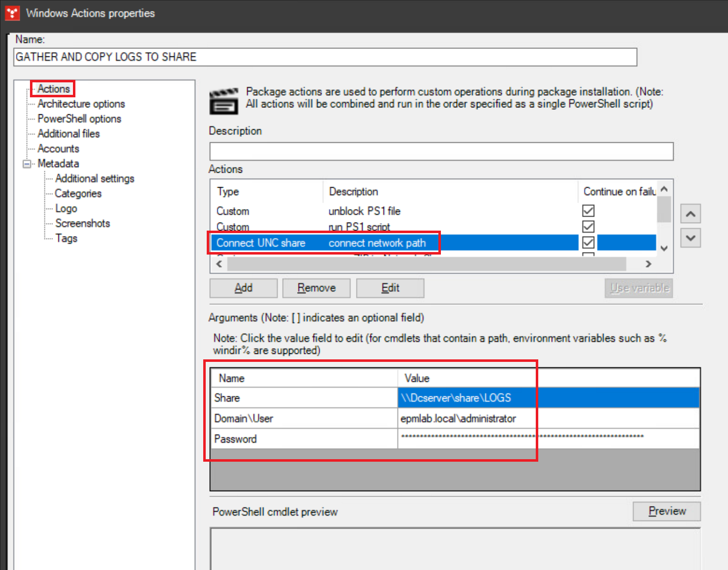Open the Additional files section

[68, 134]
